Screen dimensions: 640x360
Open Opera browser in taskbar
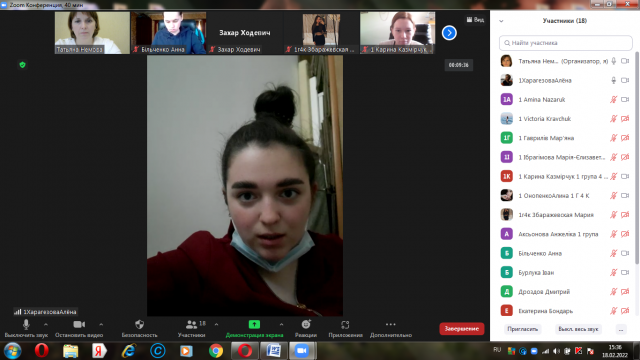pyautogui.click(x=42, y=351)
